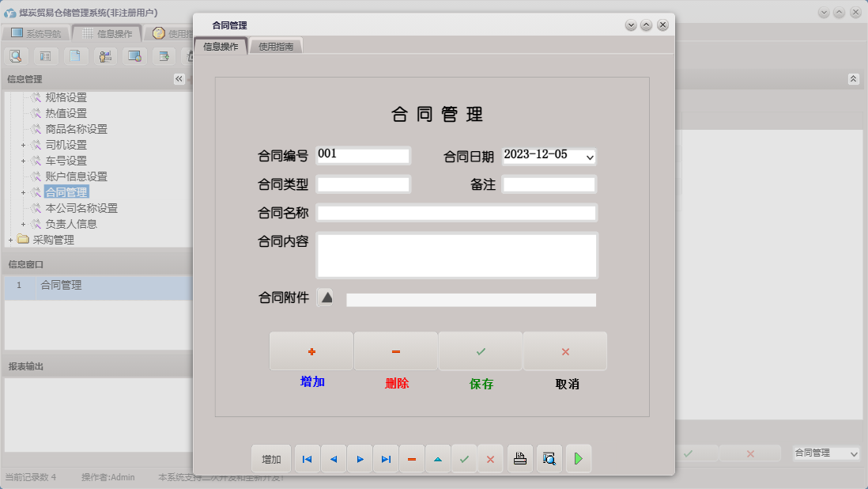Go to the previous record
868x489 pixels.
tap(333, 459)
